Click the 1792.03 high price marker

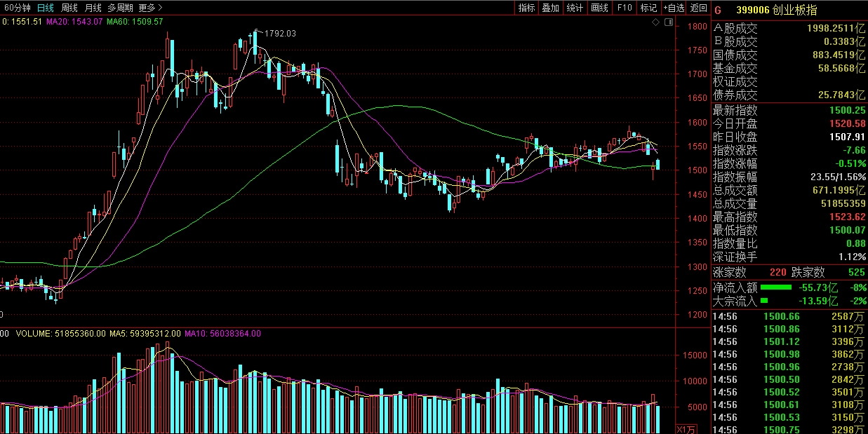pos(279,33)
